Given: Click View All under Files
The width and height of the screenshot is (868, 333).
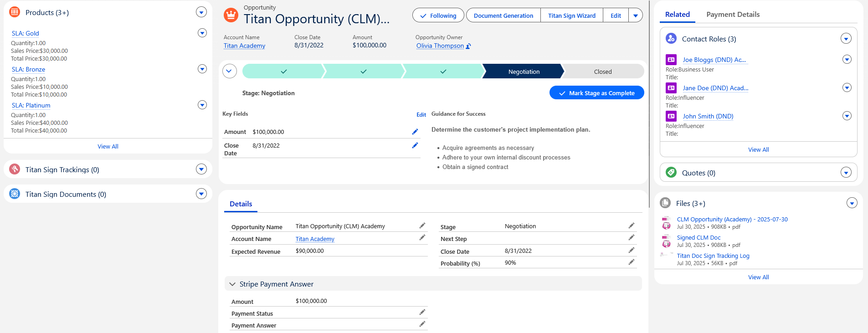Looking at the screenshot, I should [x=758, y=277].
